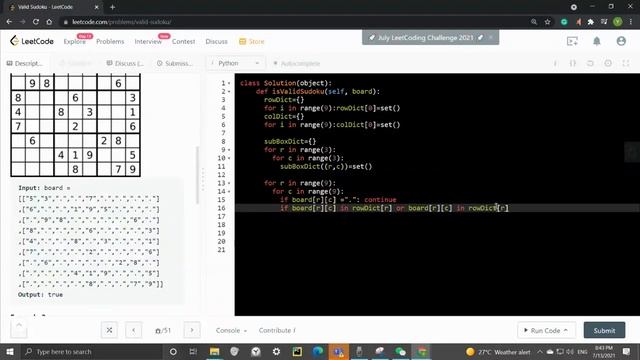Go back to the previous browser page
Image resolution: width=640 pixels, height=360 pixels.
(9, 22)
